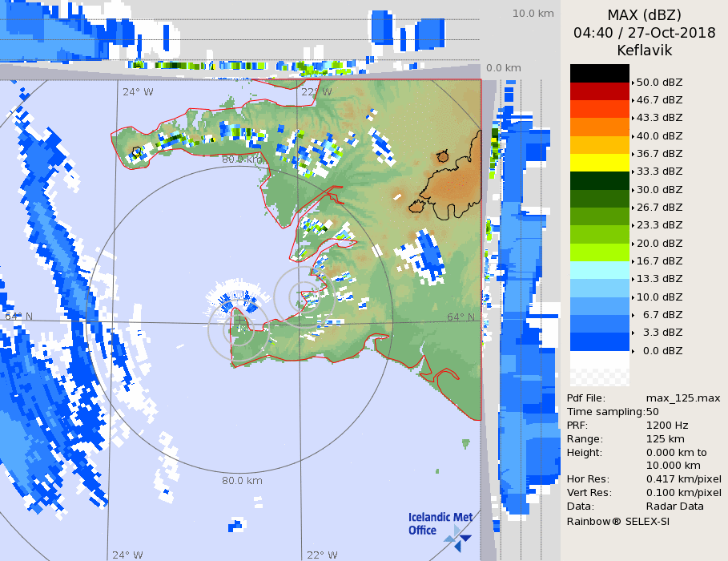Click the max_125.max Pdf File value

(x=682, y=398)
